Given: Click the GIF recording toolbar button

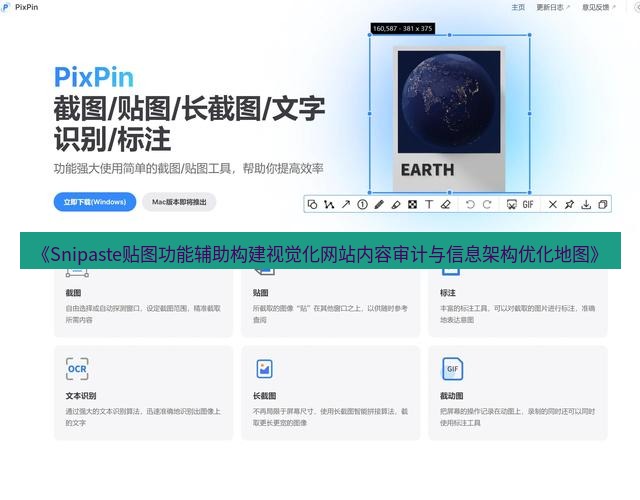Looking at the screenshot, I should (528, 204).
